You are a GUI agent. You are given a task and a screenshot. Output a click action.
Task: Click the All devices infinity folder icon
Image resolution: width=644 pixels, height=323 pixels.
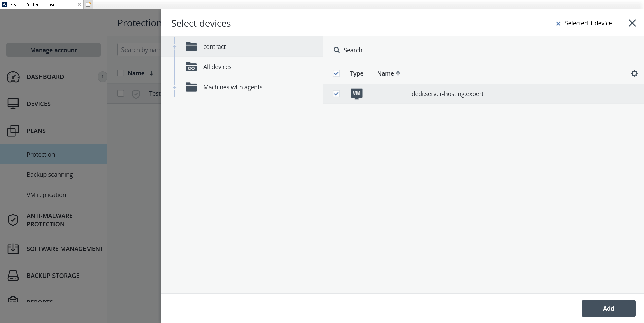191,67
